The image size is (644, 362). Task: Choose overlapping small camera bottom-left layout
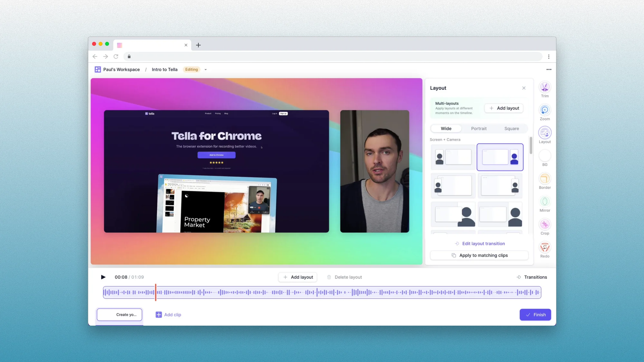(453, 186)
